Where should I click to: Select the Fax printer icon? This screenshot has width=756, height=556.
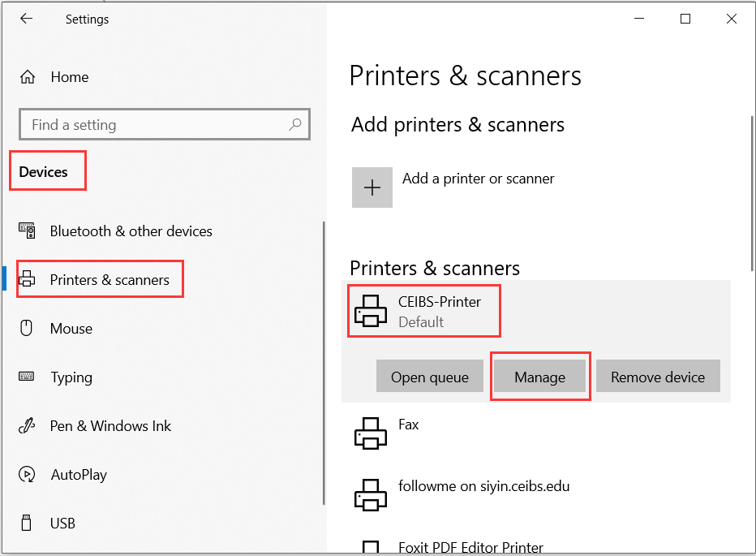point(371,433)
